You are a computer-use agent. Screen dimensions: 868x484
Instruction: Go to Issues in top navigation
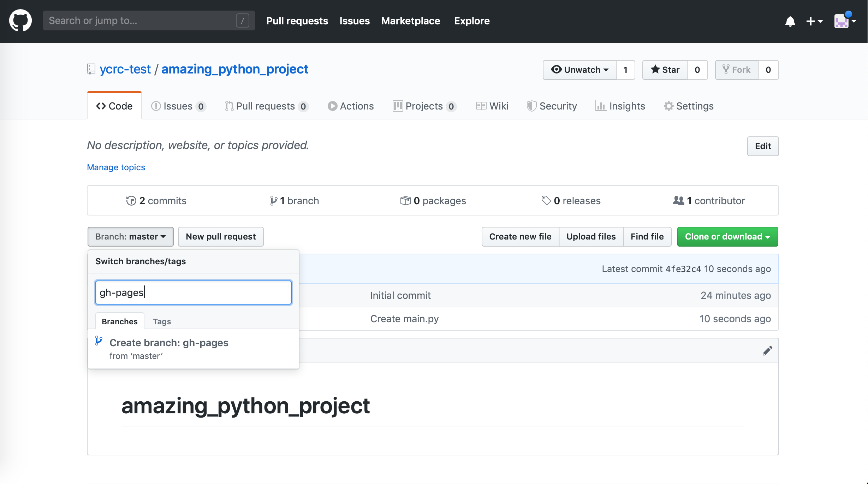[355, 21]
